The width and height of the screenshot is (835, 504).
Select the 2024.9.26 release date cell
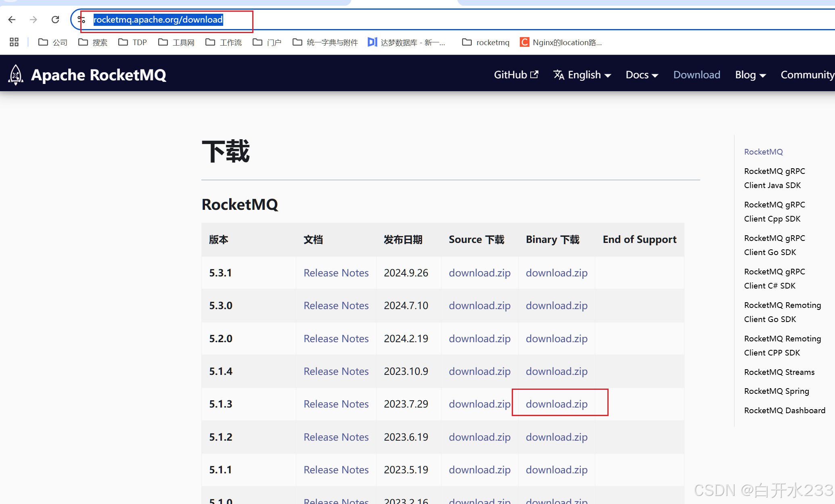(408, 273)
